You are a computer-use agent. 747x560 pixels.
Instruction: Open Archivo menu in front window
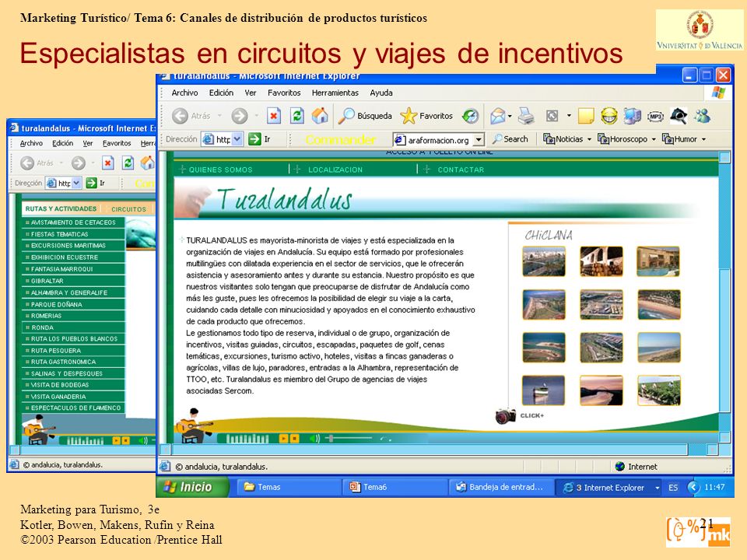pyautogui.click(x=184, y=93)
